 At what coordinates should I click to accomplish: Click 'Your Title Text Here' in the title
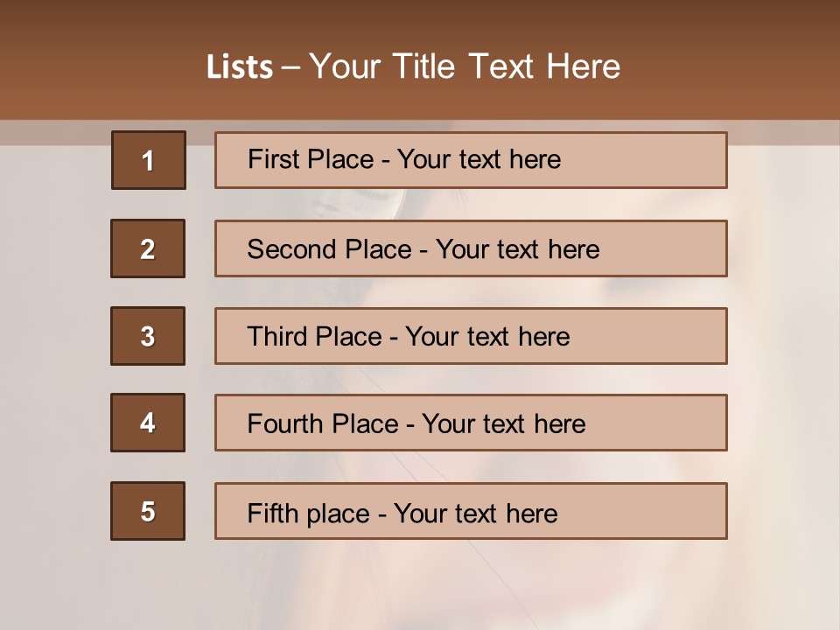point(465,66)
